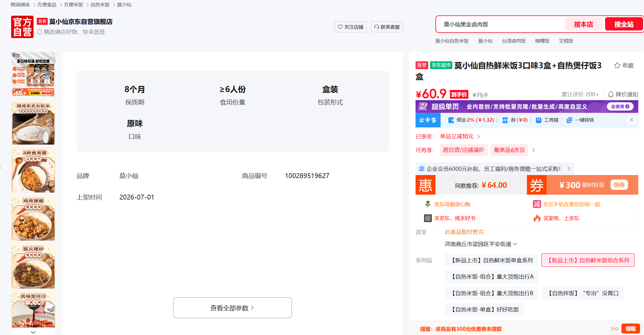Image resolution: width=644 pixels, height=335 pixels.
Task: Open the 精选东北长粒米 thumbnail
Action: pos(33,122)
